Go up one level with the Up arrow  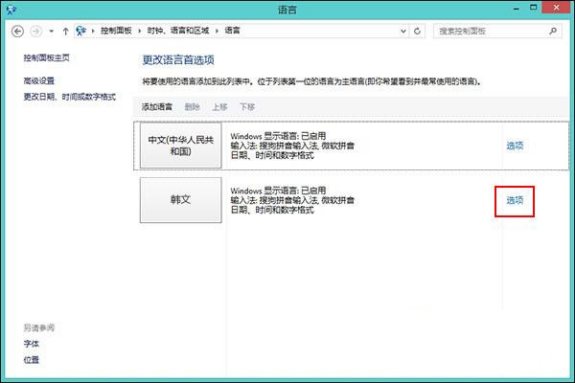[x=65, y=32]
